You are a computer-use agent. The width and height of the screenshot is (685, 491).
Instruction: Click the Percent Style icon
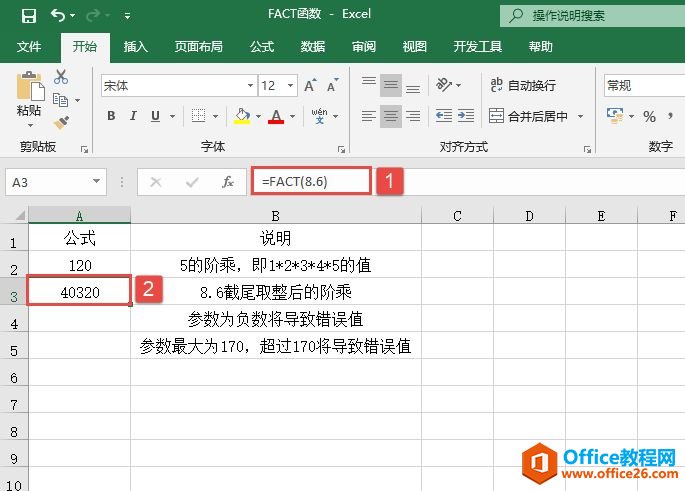(x=649, y=116)
